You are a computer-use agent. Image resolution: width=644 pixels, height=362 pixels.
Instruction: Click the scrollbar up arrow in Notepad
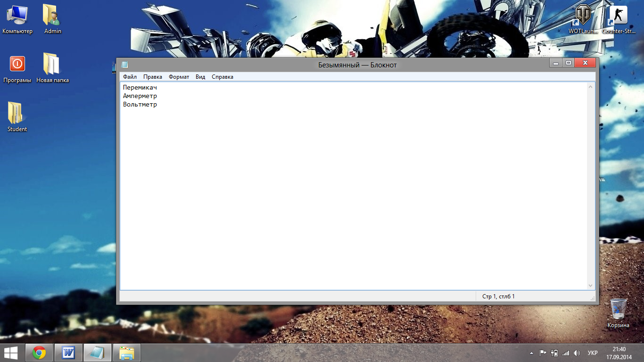pos(591,87)
